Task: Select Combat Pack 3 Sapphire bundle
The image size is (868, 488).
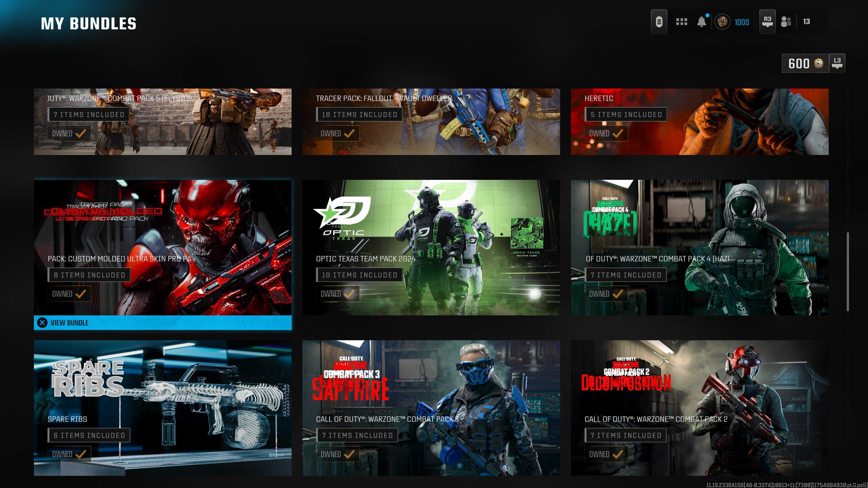Action: pyautogui.click(x=431, y=408)
